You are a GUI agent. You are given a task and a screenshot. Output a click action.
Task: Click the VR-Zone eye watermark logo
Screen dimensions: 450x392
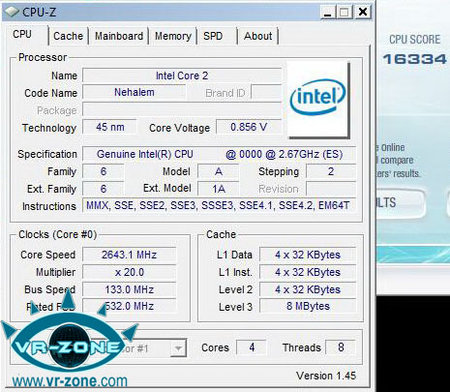pos(68,337)
